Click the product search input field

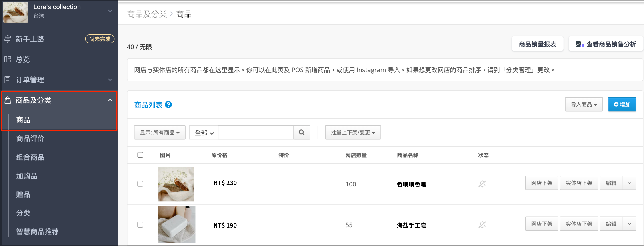coord(256,132)
